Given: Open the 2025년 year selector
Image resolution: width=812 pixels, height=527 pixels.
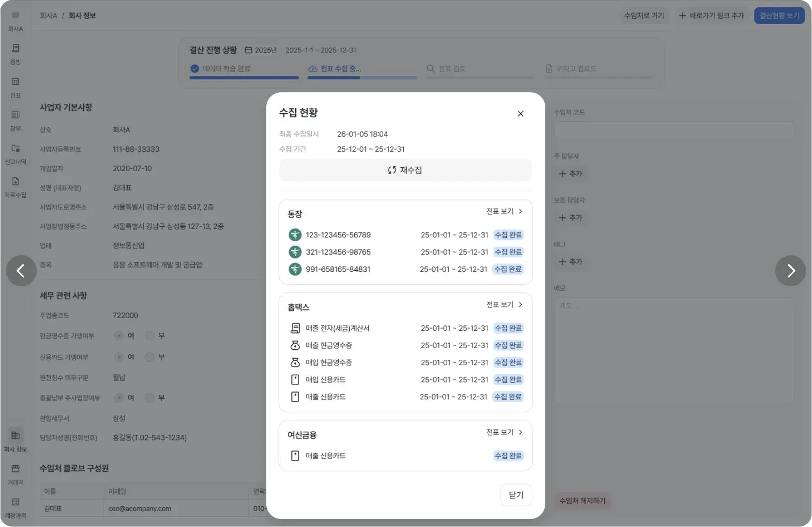Looking at the screenshot, I should tap(261, 50).
